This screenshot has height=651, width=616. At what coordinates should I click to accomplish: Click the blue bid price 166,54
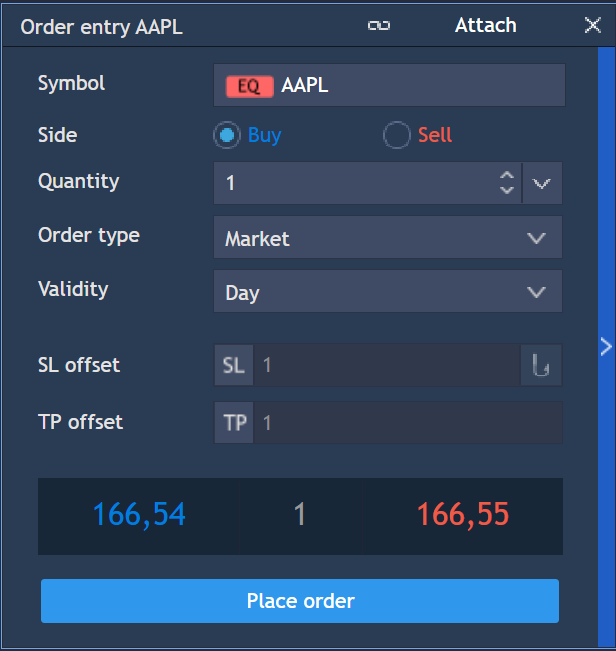[139, 515]
